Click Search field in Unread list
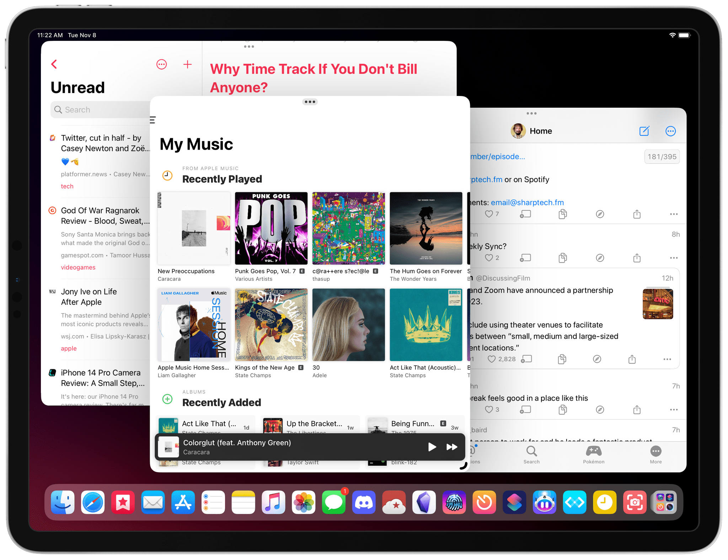This screenshot has height=560, width=728. tap(101, 110)
